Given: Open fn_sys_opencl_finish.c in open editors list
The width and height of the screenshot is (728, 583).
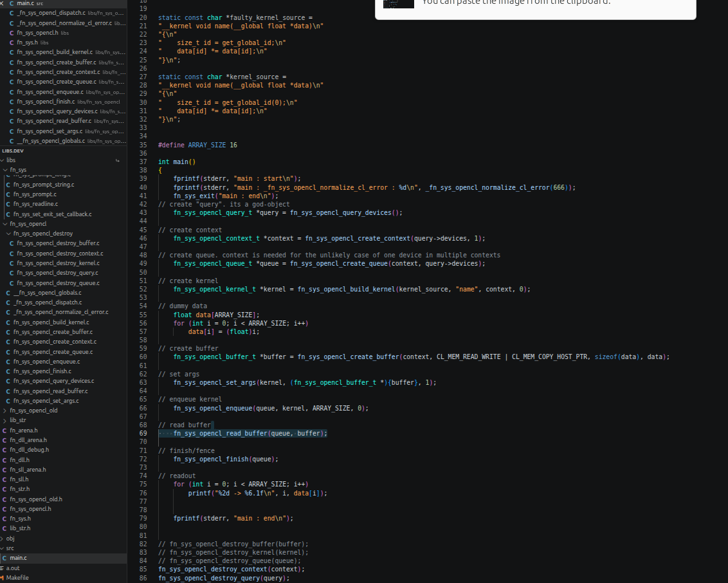Looking at the screenshot, I should 63,102.
